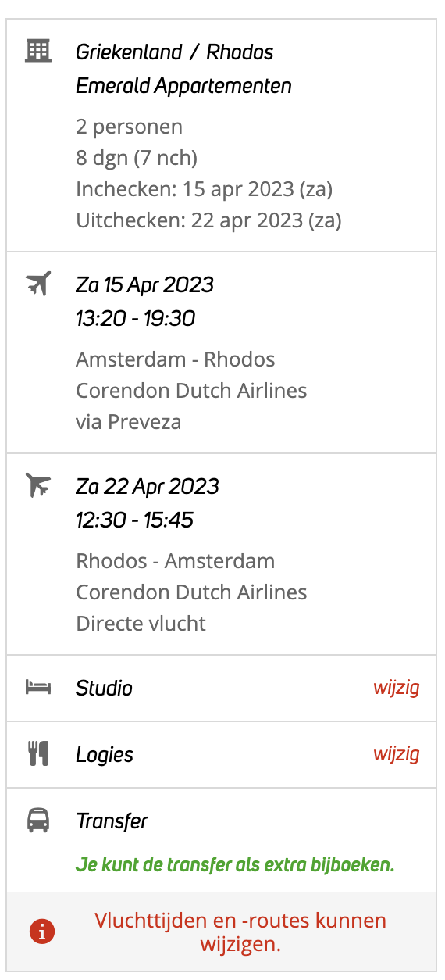The width and height of the screenshot is (445, 980).
Task: Click the Za 15 Apr 2023 date
Action: [x=144, y=285]
